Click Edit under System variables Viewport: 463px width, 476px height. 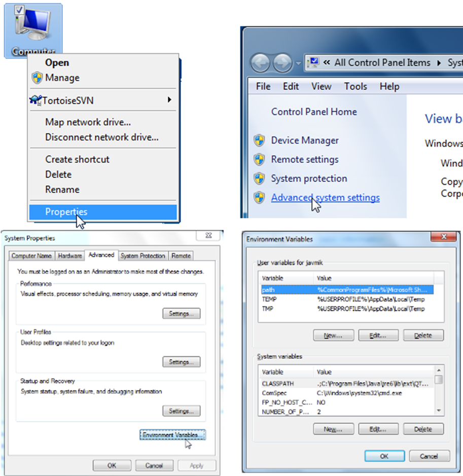coord(378,429)
